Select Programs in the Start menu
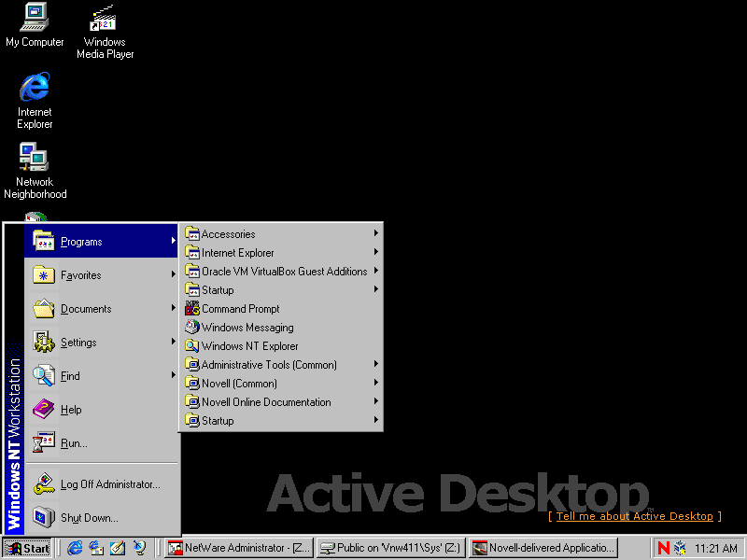This screenshot has height=560, width=747. [x=102, y=242]
